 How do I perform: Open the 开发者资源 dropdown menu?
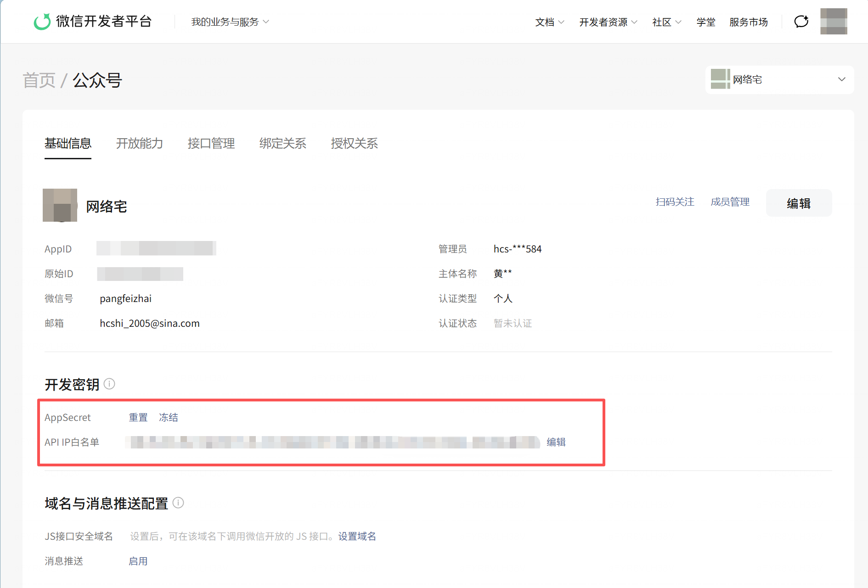click(609, 22)
